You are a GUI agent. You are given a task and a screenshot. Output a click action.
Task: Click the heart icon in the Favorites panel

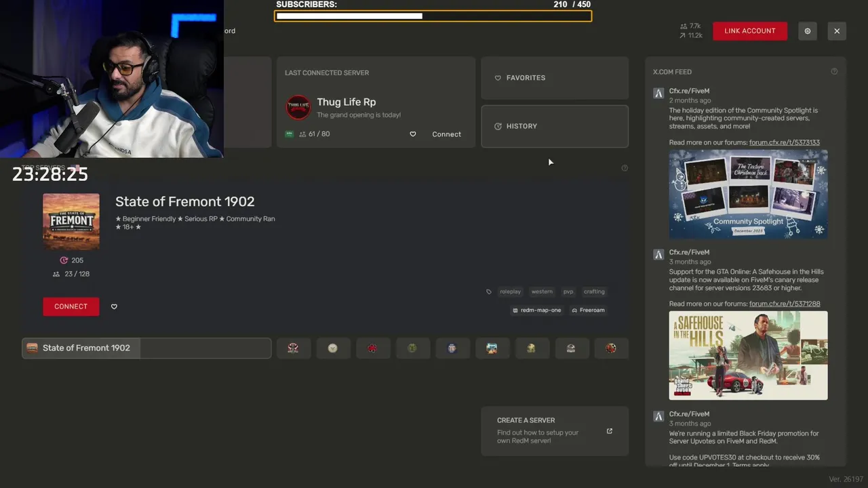click(498, 78)
